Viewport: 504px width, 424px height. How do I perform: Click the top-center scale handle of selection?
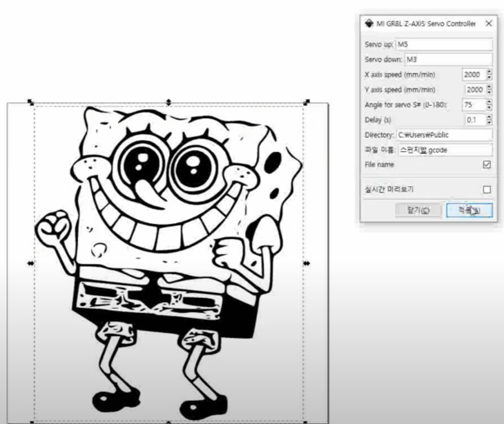click(x=168, y=102)
